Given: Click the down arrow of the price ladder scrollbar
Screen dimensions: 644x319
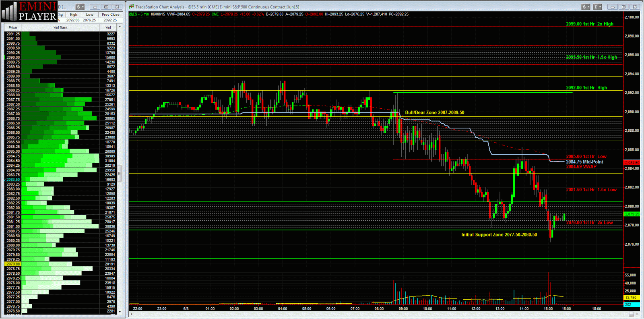Looking at the screenshot, I should [120, 311].
